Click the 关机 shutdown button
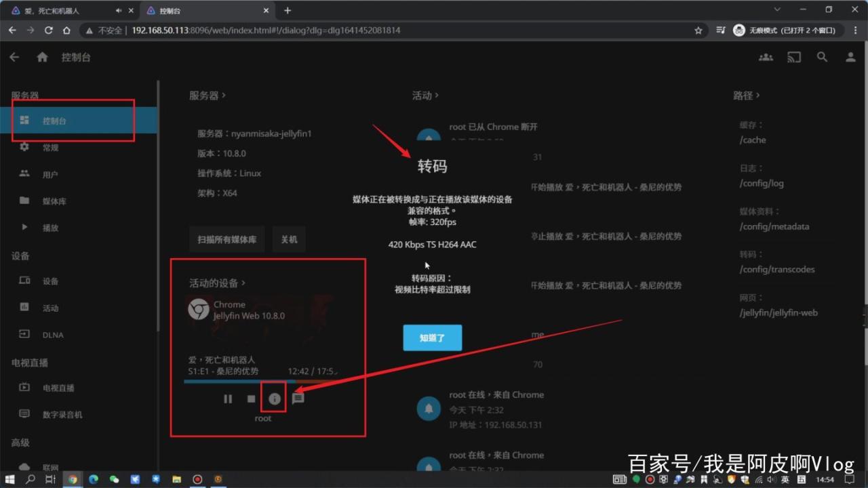 (289, 239)
